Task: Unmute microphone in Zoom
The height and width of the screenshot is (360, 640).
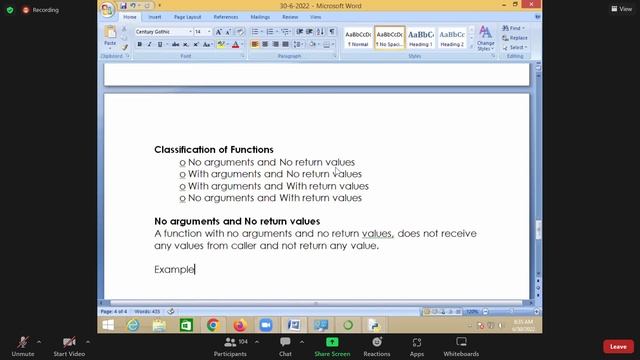Action: 23,347
